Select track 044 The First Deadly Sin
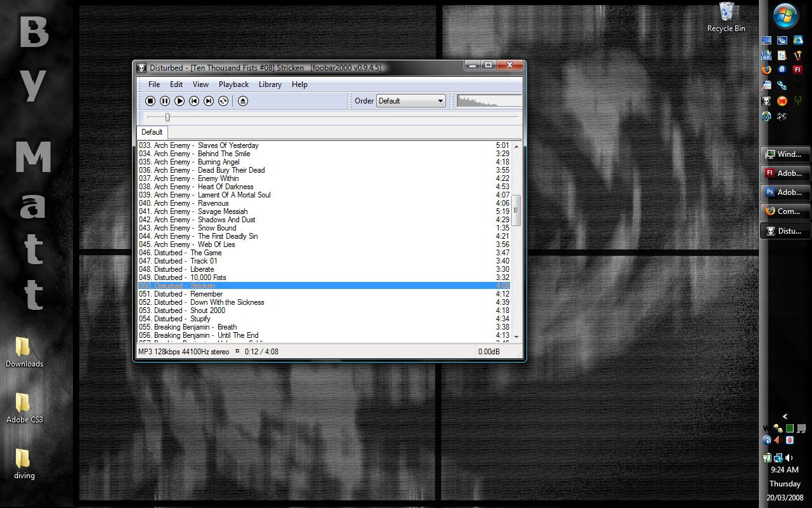Screen dimensions: 812x508 point(324,236)
